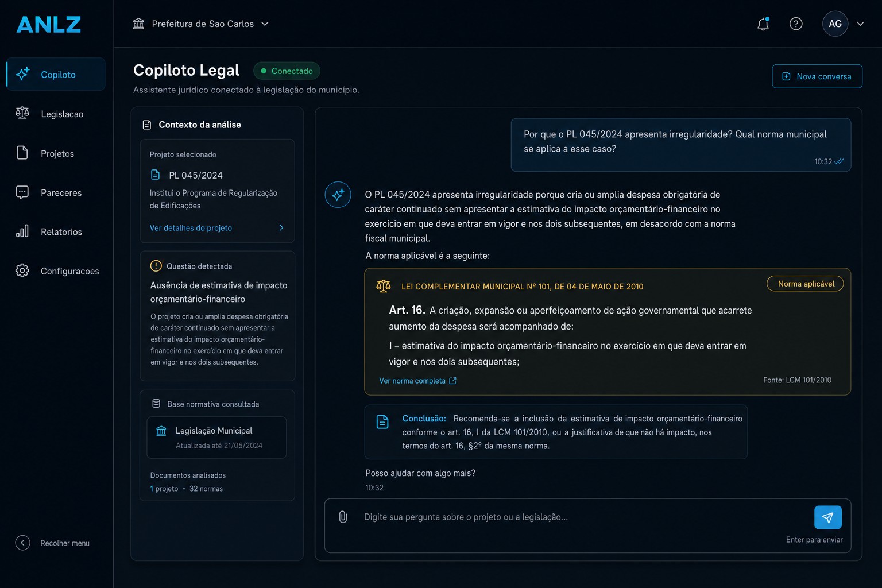Viewport: 882px width, 588px height.
Task: Click the Lei Complementar Municipal Nº 101 title
Action: [x=522, y=287]
